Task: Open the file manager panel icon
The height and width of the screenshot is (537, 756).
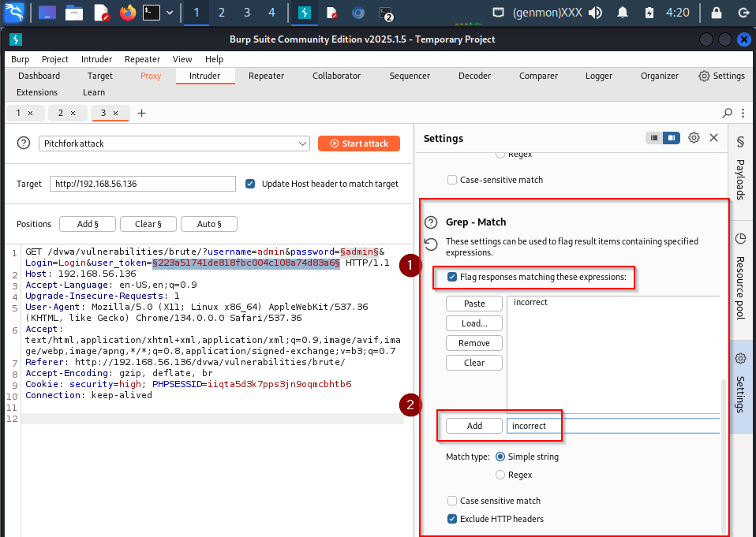Action: coord(74,13)
